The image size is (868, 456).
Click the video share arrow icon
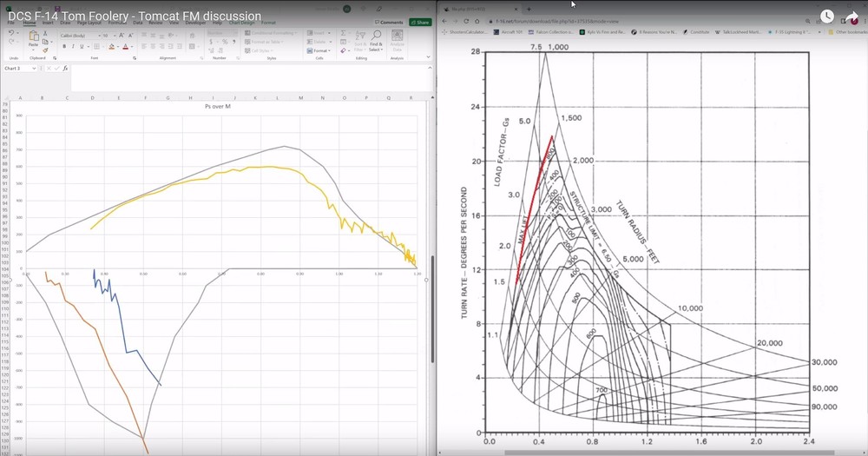point(852,17)
